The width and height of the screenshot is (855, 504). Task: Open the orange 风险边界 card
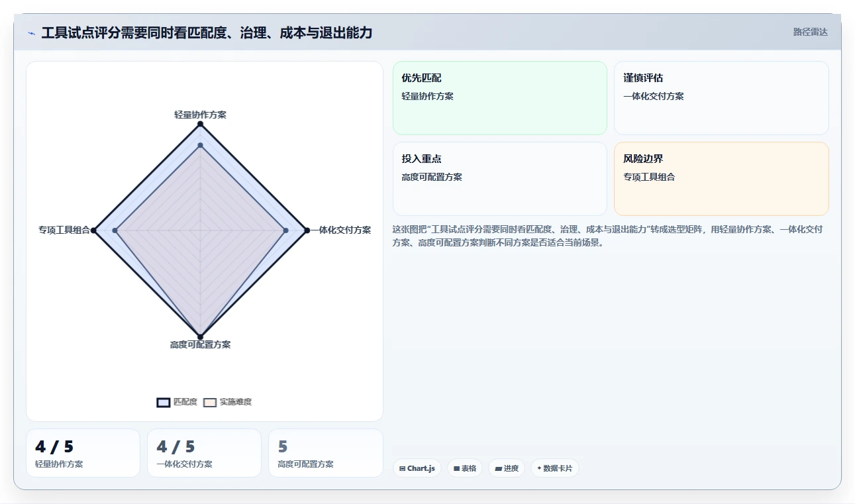(721, 179)
